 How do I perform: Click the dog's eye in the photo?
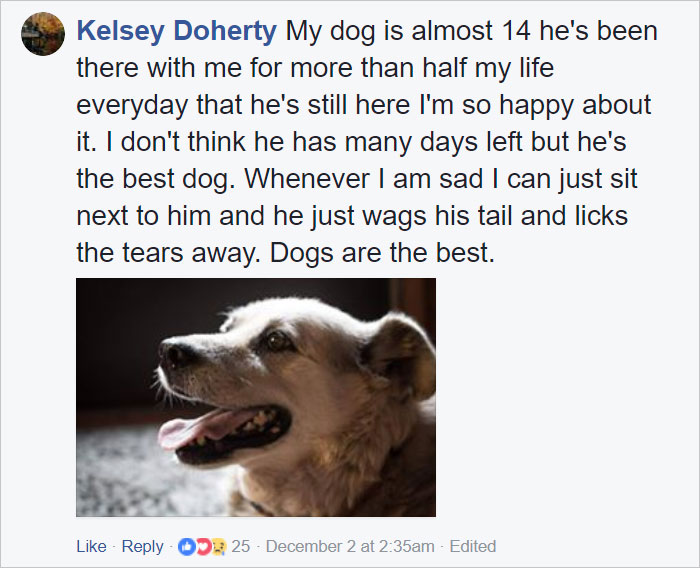[x=275, y=341]
